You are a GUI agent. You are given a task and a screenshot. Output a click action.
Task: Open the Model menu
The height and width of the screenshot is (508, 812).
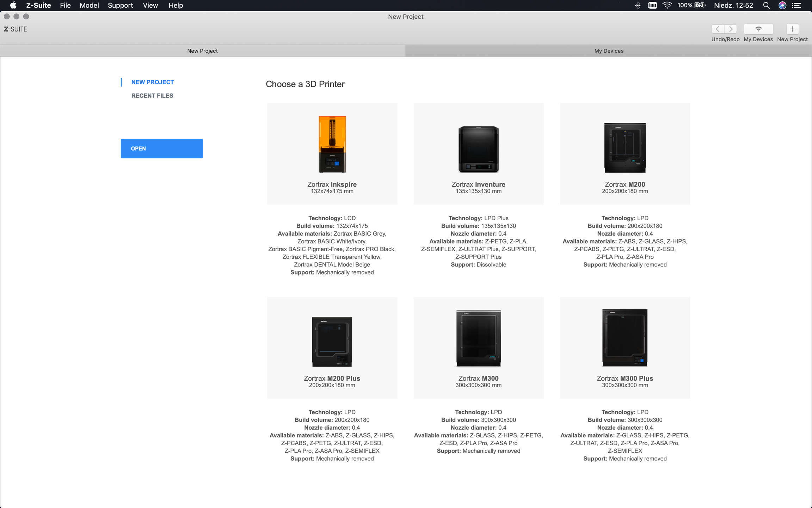[x=89, y=5]
